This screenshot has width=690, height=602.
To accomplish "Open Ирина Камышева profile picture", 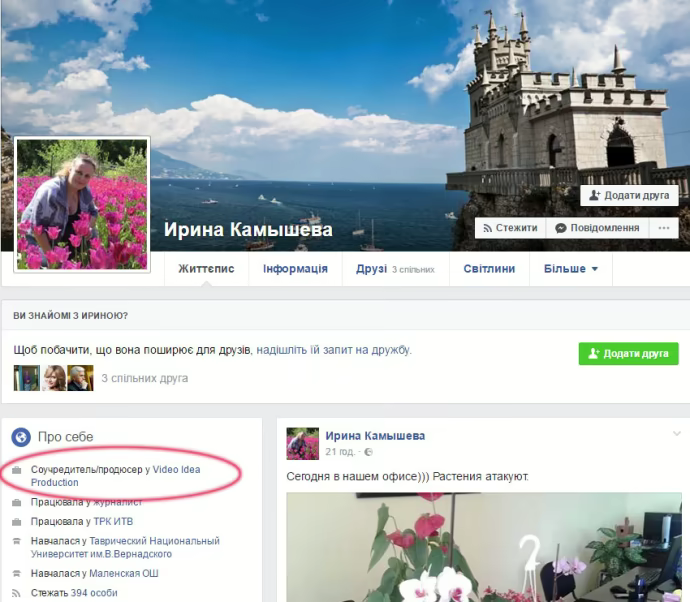I will coord(82,204).
